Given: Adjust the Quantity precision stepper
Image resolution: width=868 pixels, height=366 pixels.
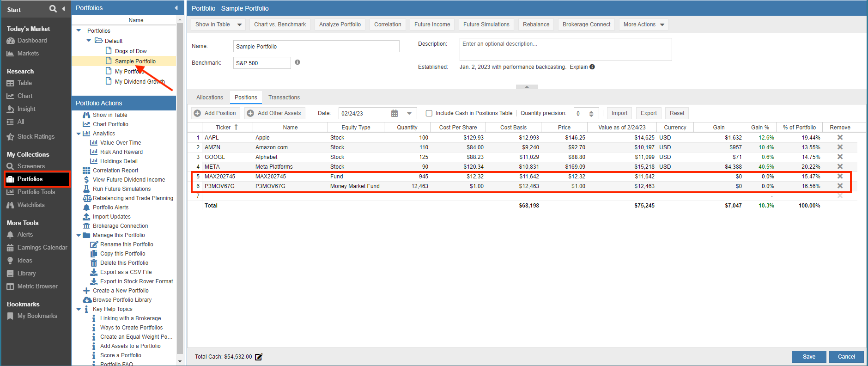Looking at the screenshot, I should [591, 113].
